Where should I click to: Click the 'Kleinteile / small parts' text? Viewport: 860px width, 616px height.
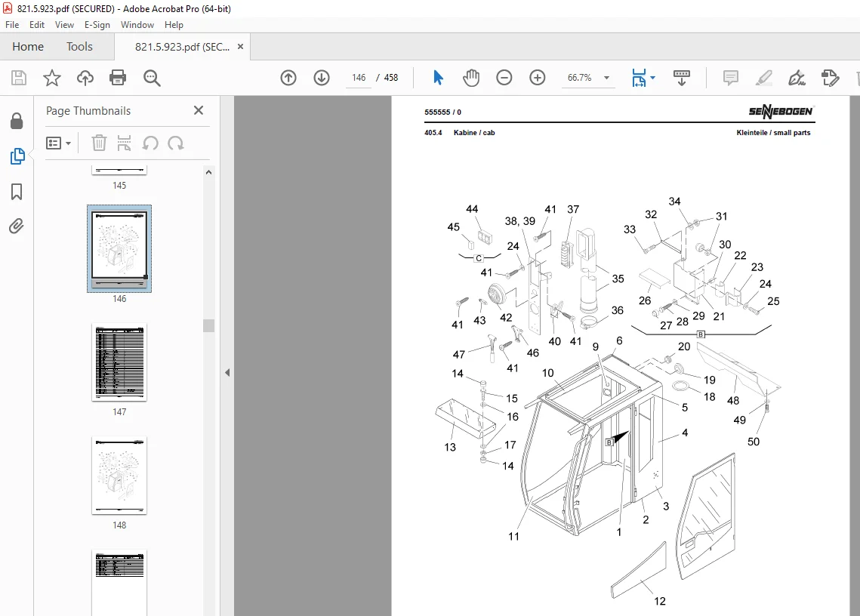coord(773,133)
